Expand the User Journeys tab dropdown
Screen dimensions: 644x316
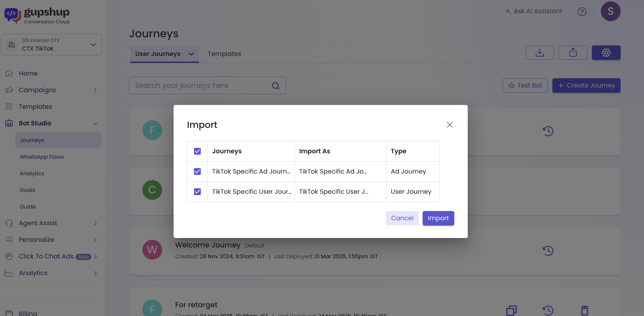191,54
